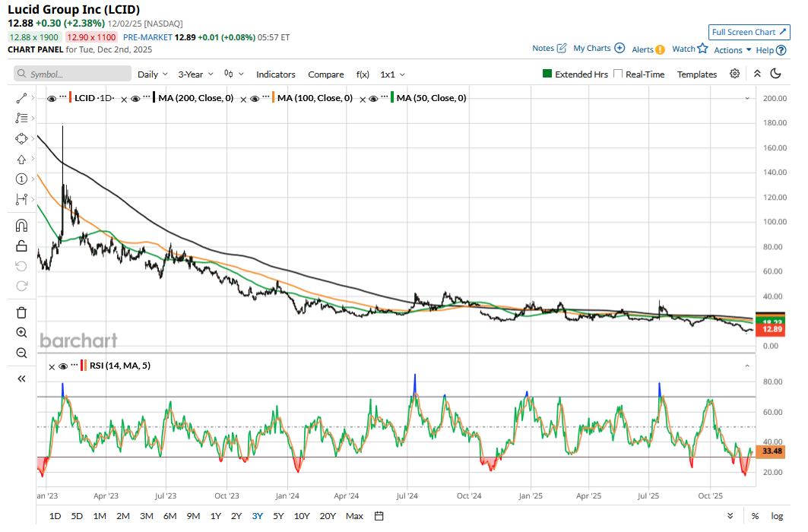Toggle visibility of RSI indicator
This screenshot has height=532, width=808.
point(63,366)
